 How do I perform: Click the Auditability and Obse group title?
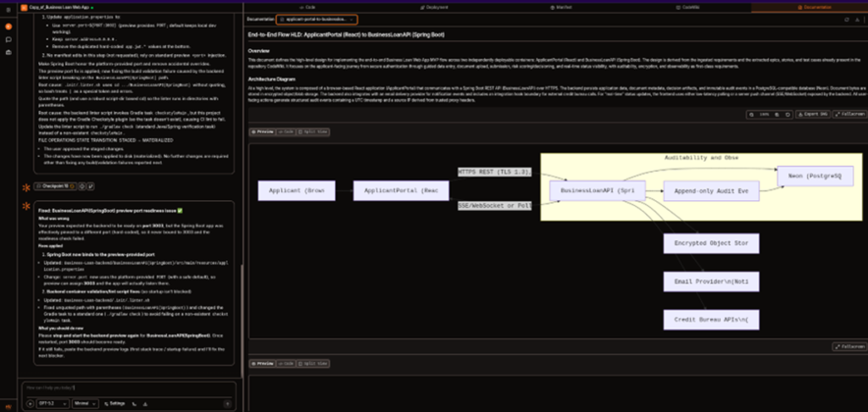pos(701,158)
